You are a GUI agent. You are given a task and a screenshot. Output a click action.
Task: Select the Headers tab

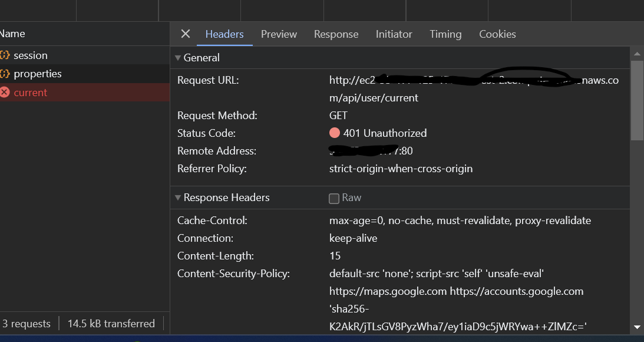[x=224, y=34]
